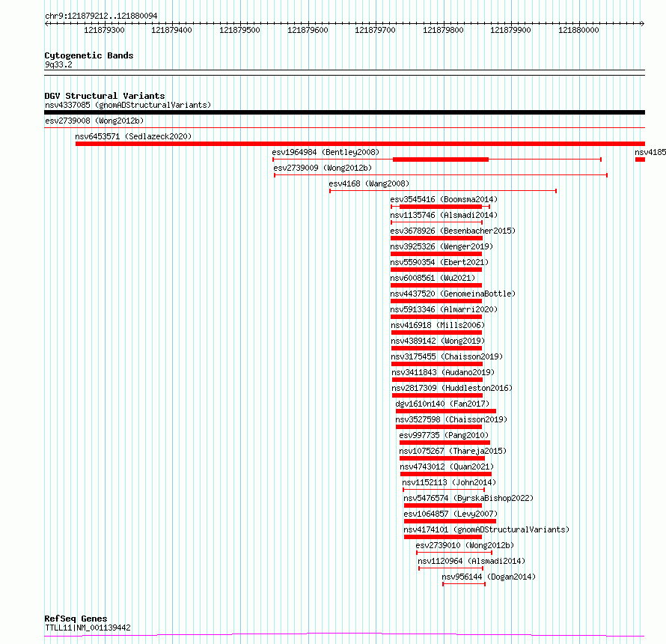Click nsv1152113 (John2014) label

click(449, 482)
